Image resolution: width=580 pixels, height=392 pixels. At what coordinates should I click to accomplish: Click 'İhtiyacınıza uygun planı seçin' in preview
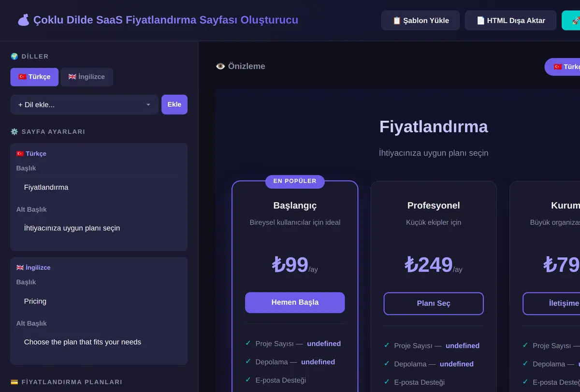434,153
